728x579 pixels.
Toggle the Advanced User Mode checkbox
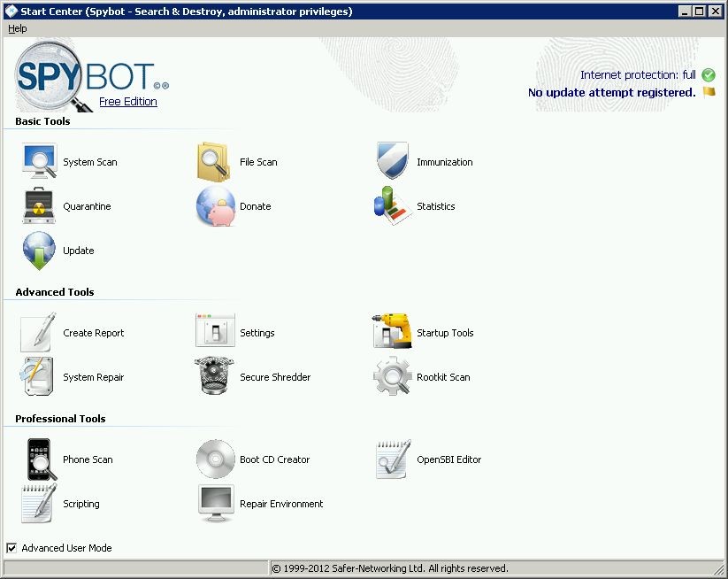11,548
